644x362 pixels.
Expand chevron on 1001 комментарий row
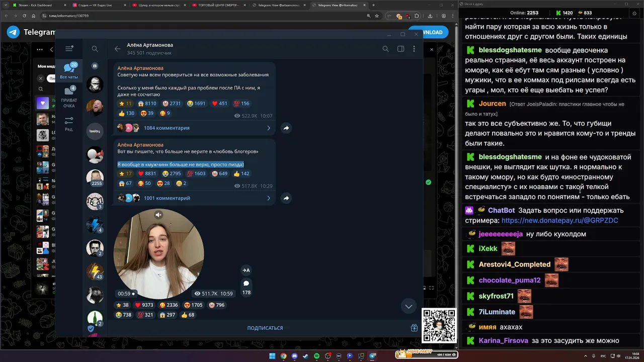[268, 198]
